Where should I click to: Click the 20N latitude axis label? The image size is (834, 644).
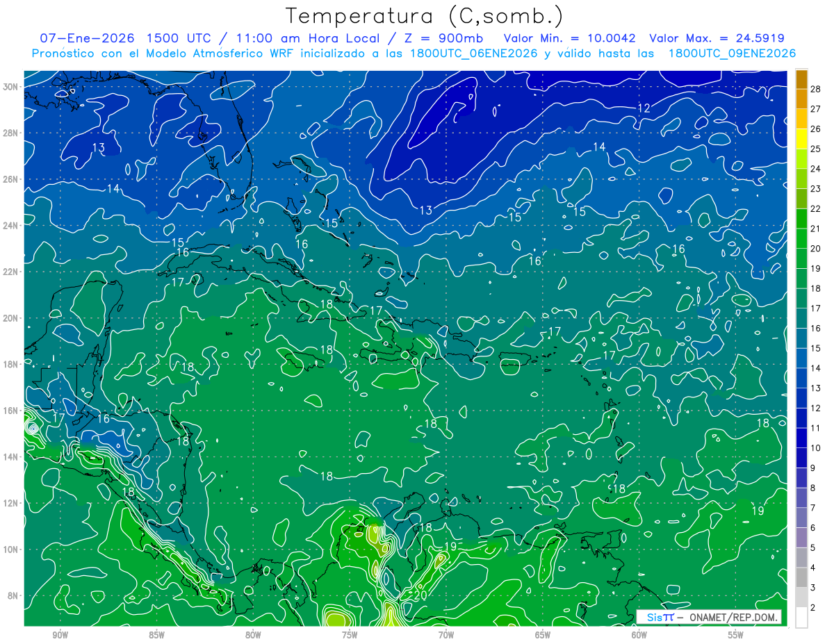(x=10, y=318)
